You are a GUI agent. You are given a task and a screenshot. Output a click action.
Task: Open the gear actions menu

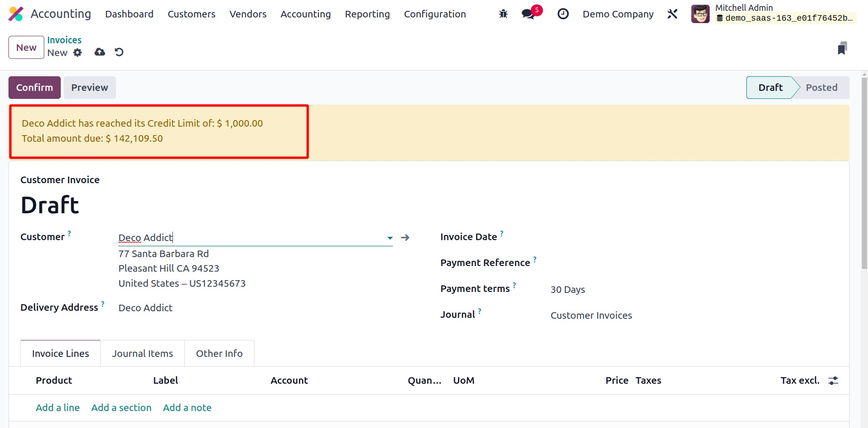[x=78, y=53]
